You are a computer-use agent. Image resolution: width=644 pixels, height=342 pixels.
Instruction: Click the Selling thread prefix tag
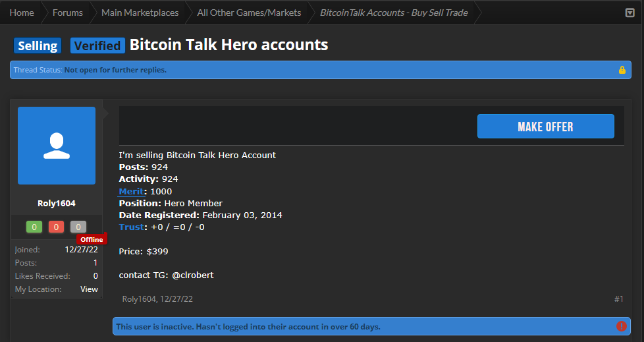(x=38, y=45)
